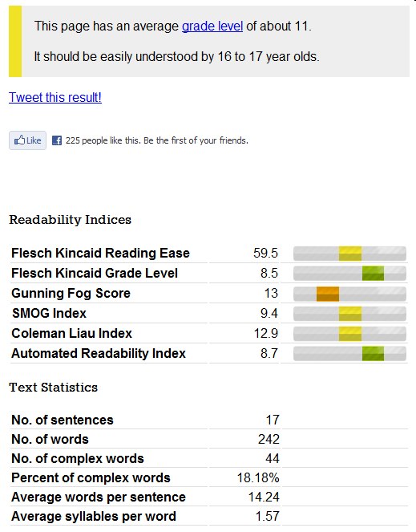The image size is (416, 532).
Task: Click the Flesch Kincaid Reading Ease bar
Action: point(349,254)
